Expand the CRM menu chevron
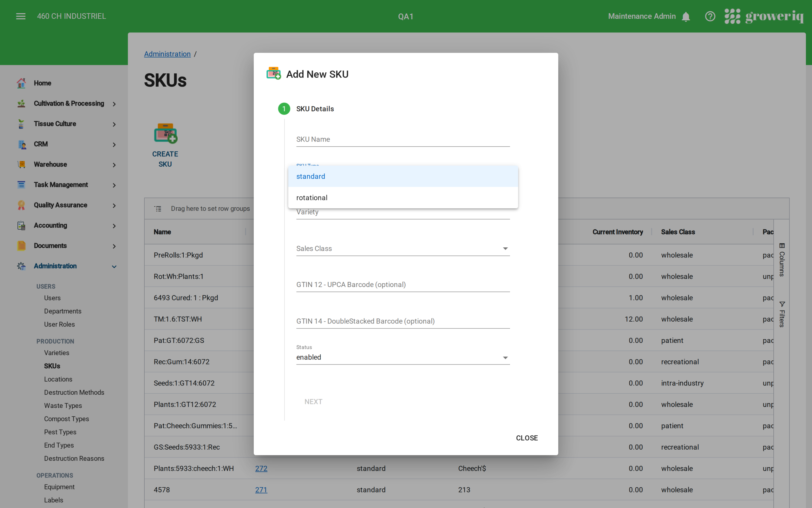 click(114, 145)
